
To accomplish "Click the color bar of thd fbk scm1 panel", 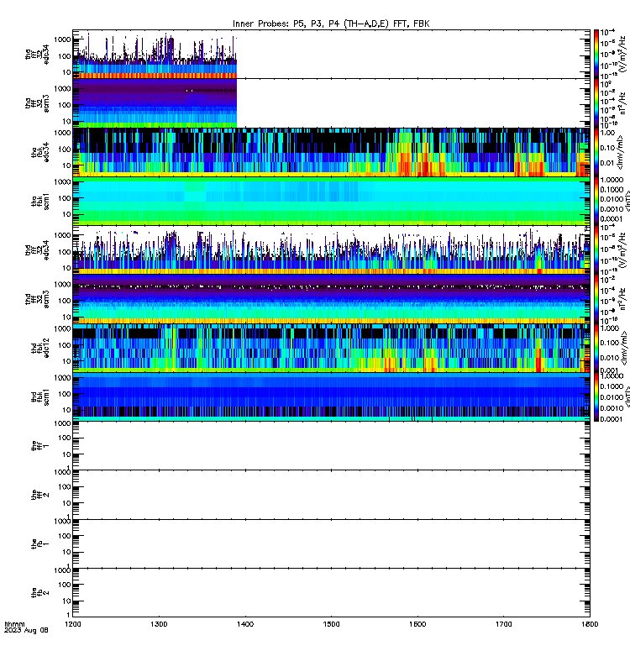I will [x=596, y=396].
